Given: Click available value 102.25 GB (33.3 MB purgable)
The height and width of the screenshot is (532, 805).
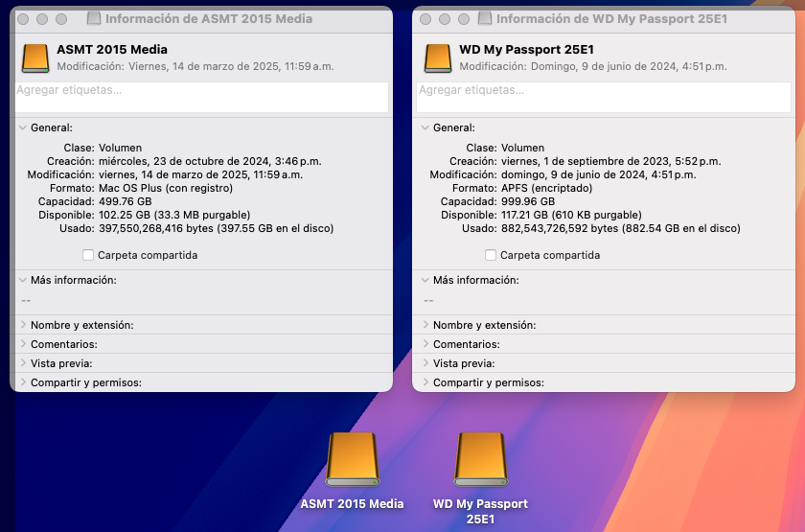Looking at the screenshot, I should 174,215.
